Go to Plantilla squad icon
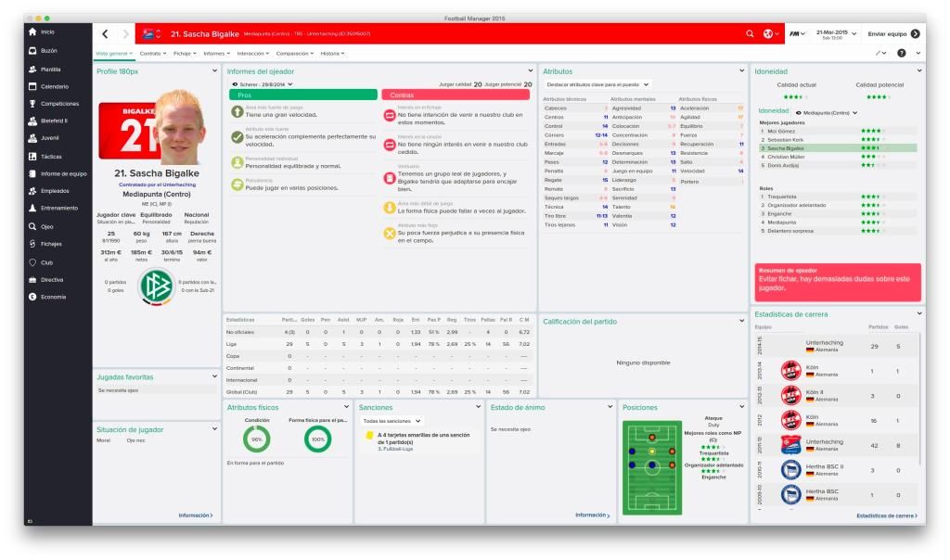Screen dimensions: 950x560 pyautogui.click(x=32, y=70)
